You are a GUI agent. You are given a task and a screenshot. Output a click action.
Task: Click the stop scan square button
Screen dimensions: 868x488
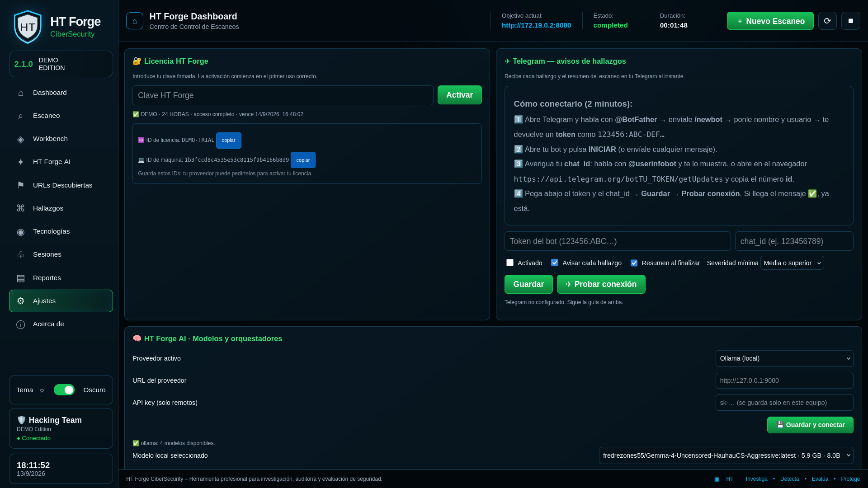coord(851,21)
